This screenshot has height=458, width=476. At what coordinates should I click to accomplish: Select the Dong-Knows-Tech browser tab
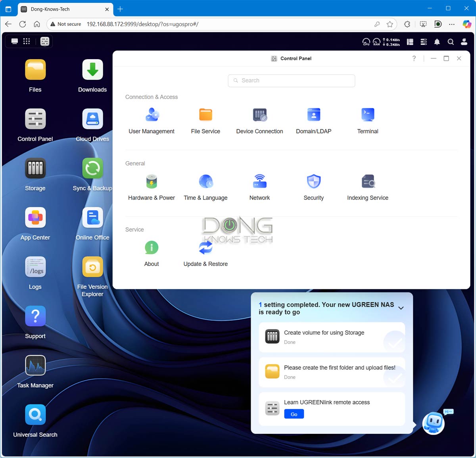(65, 9)
